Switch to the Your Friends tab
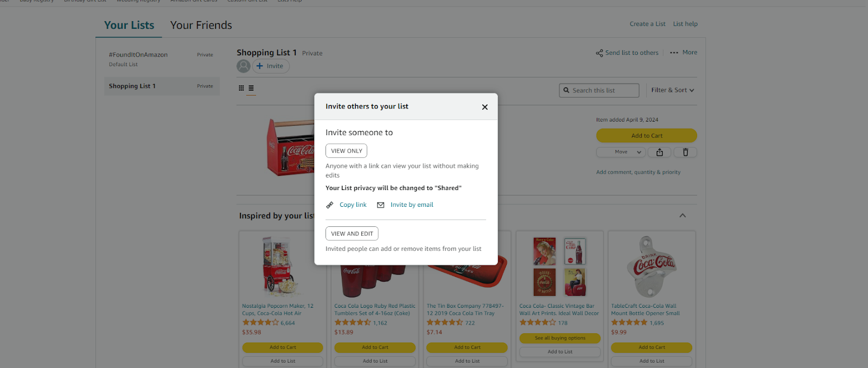This screenshot has height=368, width=868. coord(201,25)
